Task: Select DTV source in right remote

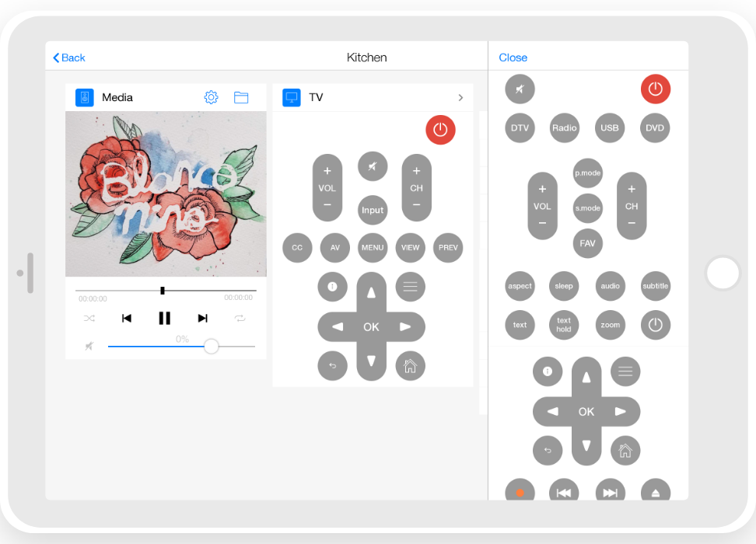Action: (x=520, y=128)
